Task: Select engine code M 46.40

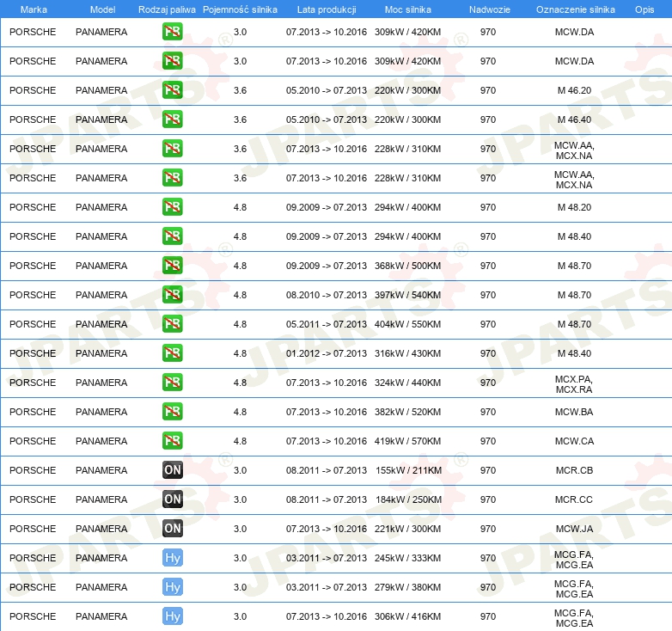Action: pos(574,119)
